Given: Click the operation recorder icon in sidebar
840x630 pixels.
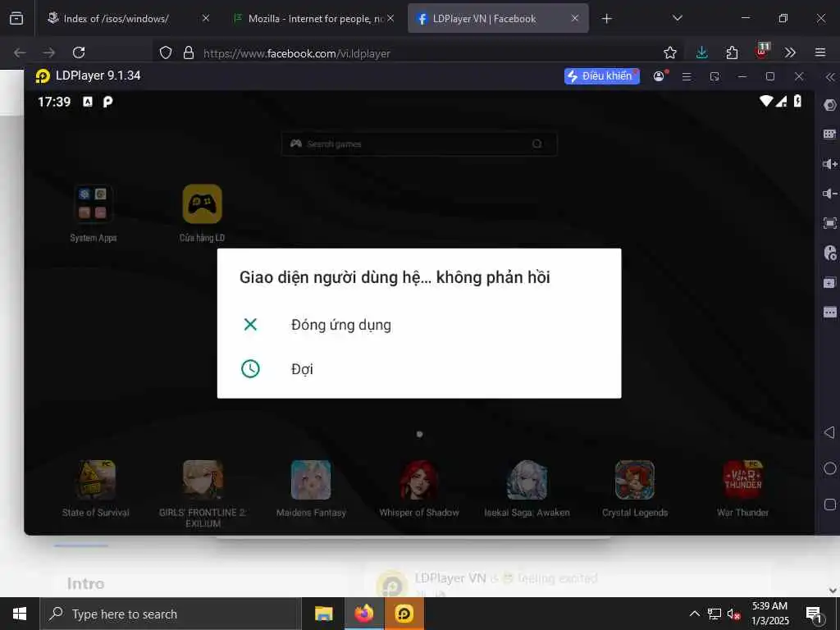Looking at the screenshot, I should [x=830, y=253].
